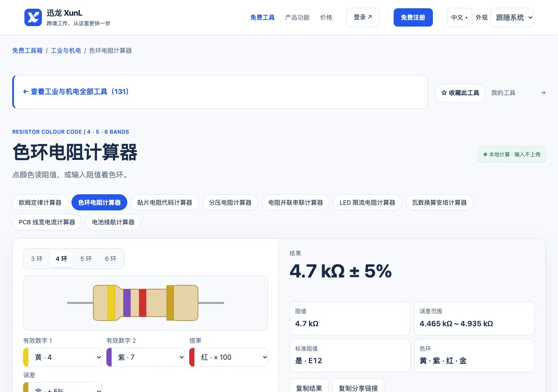This screenshot has height=392, width=558.
Task: Open the PCB 线宽电流计算器
Action: [x=47, y=222]
